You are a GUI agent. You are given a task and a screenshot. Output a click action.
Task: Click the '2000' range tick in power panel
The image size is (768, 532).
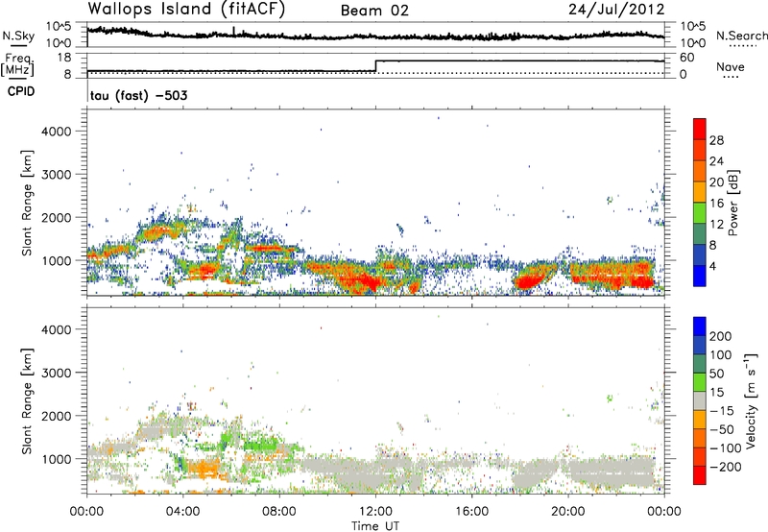[x=57, y=217]
